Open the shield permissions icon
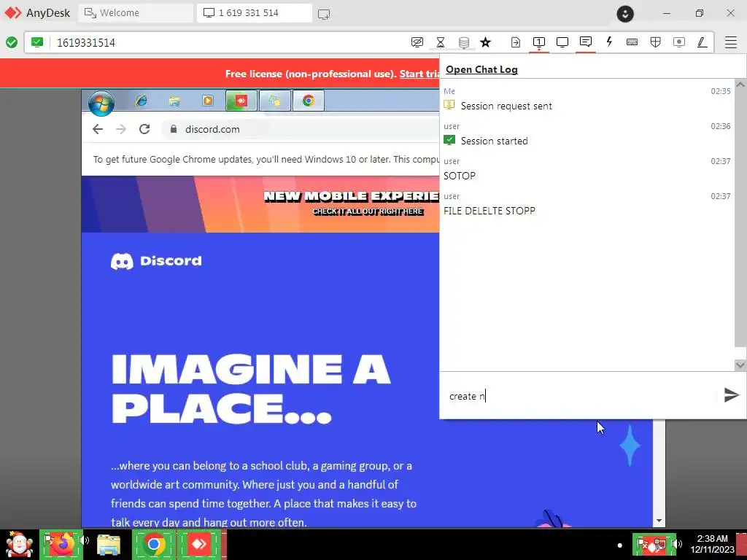Viewport: 747px width, 560px height. [x=656, y=42]
